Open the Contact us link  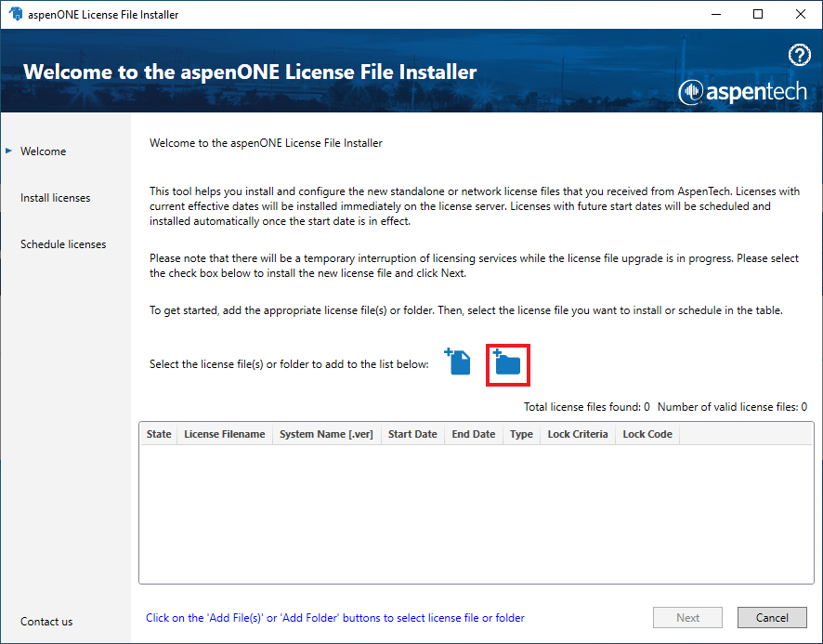point(46,622)
